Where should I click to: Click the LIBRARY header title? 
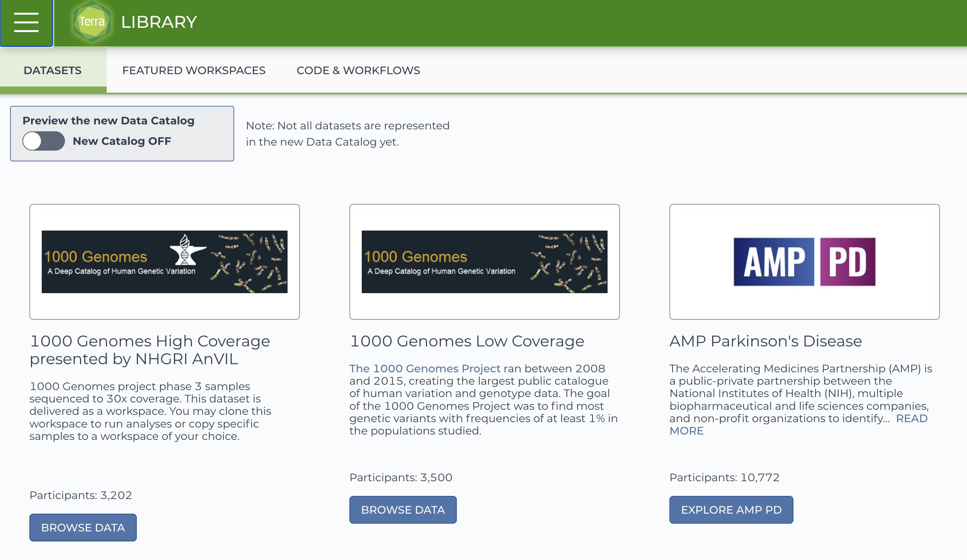[159, 22]
